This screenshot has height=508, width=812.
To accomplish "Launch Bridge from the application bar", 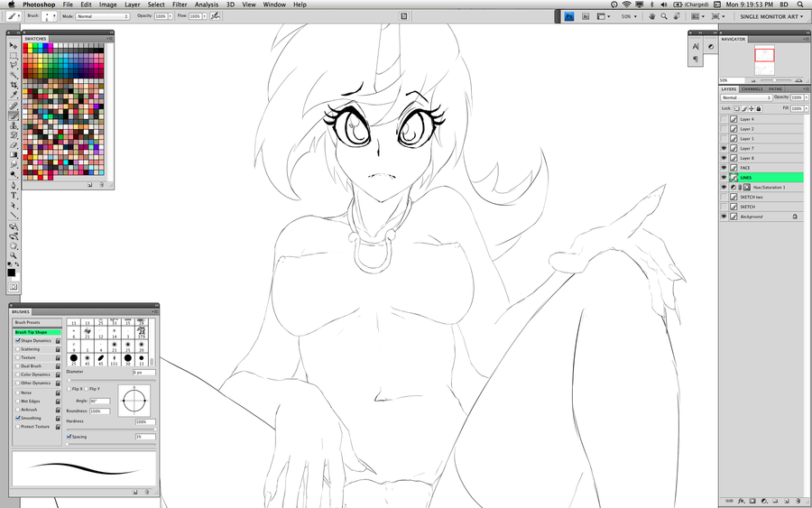I will pos(586,16).
